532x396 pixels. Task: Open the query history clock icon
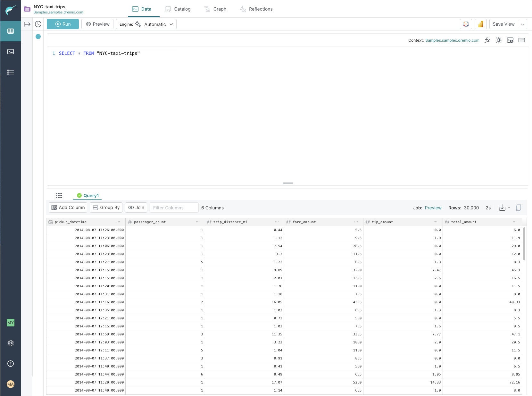pos(38,24)
